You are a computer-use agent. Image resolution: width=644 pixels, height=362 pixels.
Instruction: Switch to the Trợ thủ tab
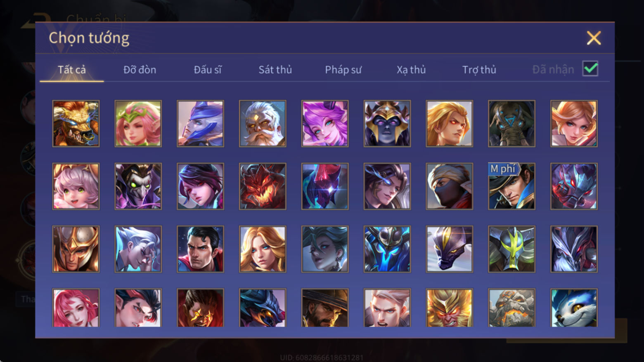479,70
